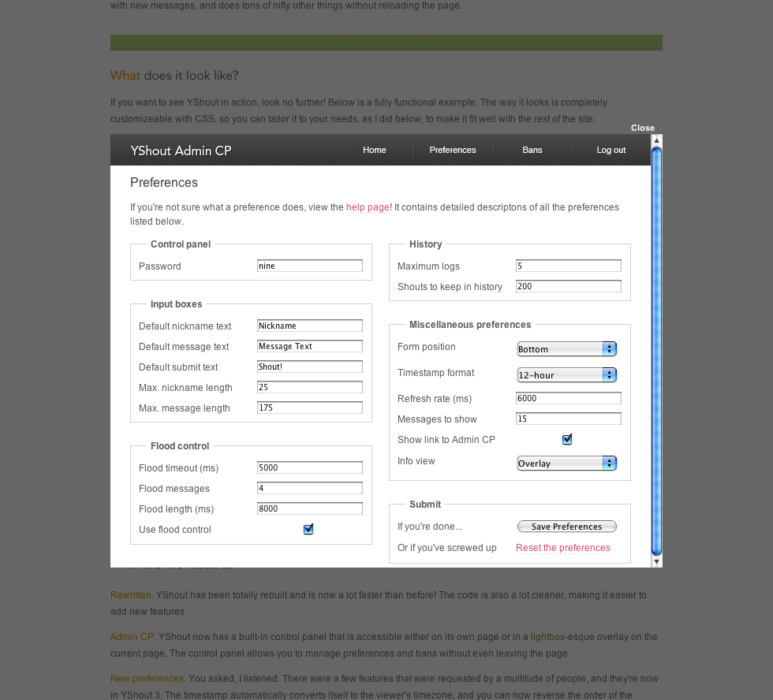The height and width of the screenshot is (700, 773).
Task: Open the help page link
Action: (368, 207)
